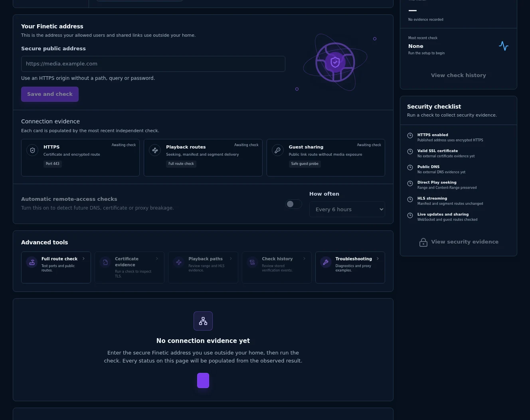Screen dimensions: 530x420
Task: Click the clock icon next to HLS streaming
Action: pyautogui.click(x=410, y=199)
